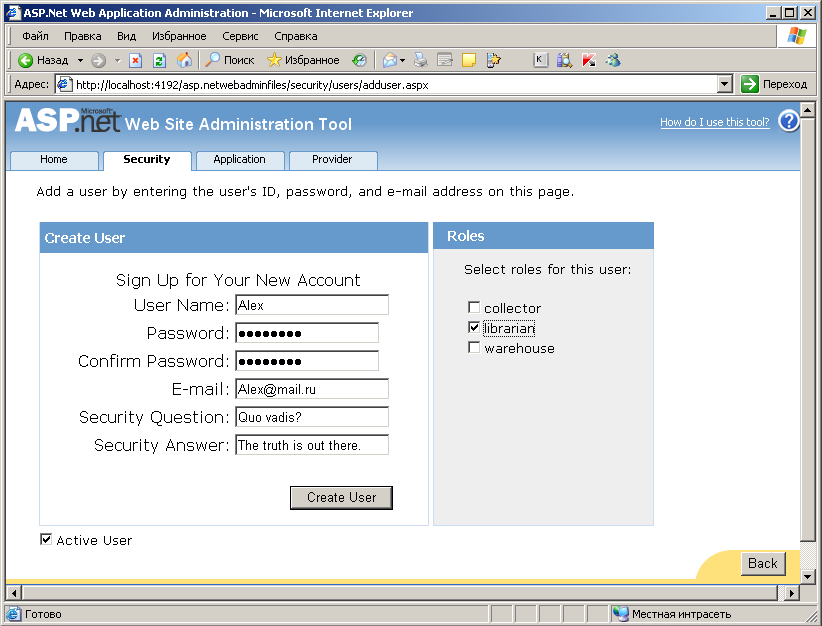Click the blue help question mark icon
Viewport: 822px width, 626px height.
pos(788,121)
